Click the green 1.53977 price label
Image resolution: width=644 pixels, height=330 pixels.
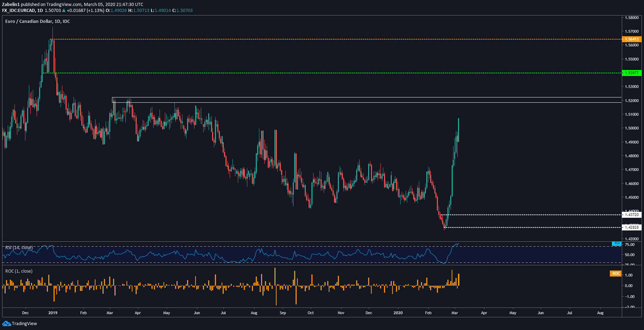(632, 73)
